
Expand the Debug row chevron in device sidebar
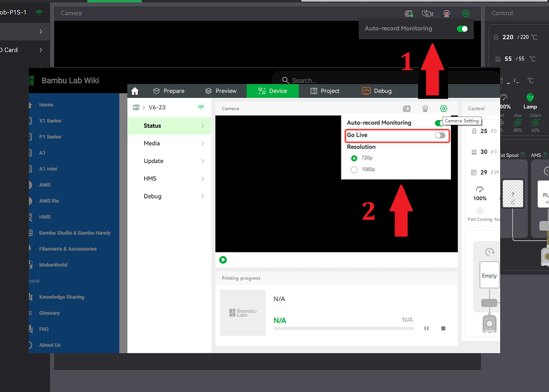[x=203, y=196]
